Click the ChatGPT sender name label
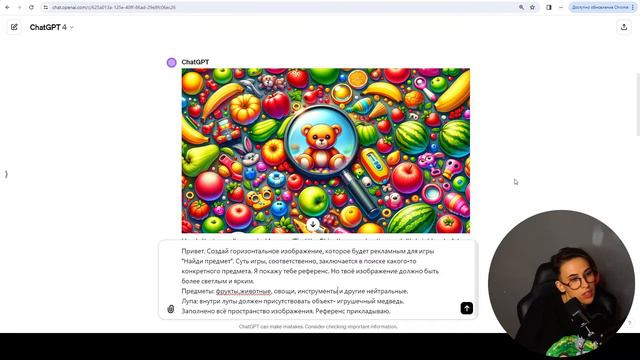Image resolution: width=640 pixels, height=360 pixels. [x=195, y=62]
